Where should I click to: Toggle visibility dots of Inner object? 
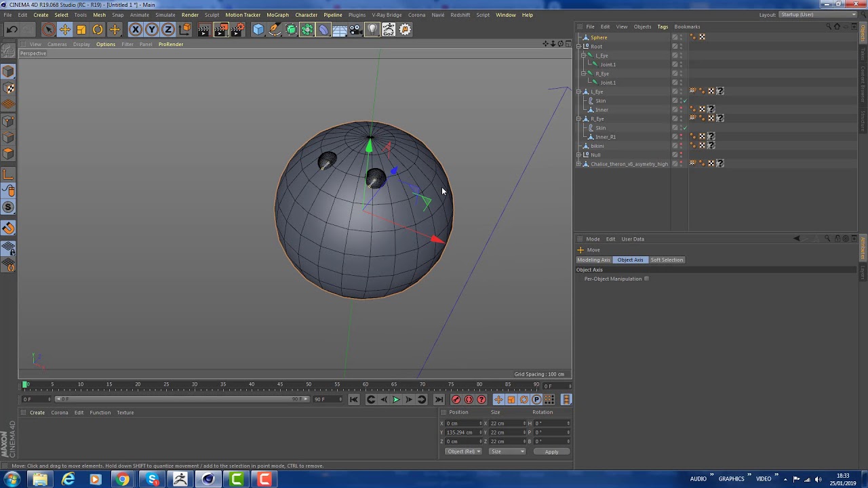click(682, 110)
